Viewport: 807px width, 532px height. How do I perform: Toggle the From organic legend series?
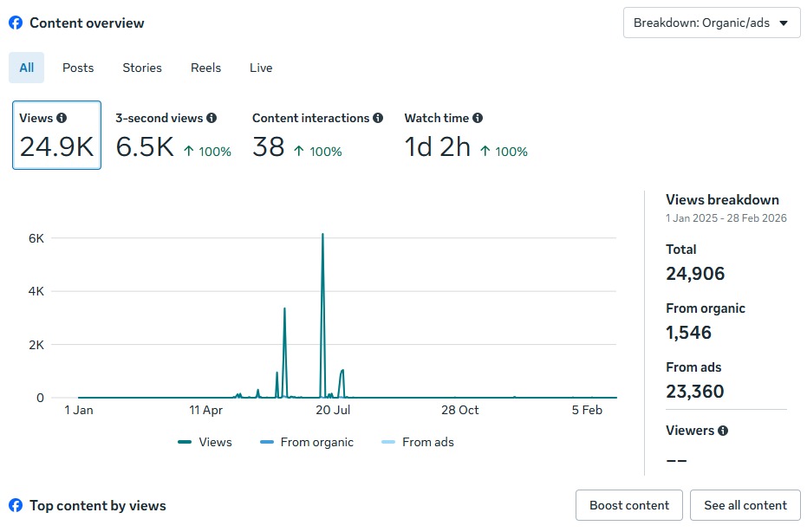click(307, 442)
